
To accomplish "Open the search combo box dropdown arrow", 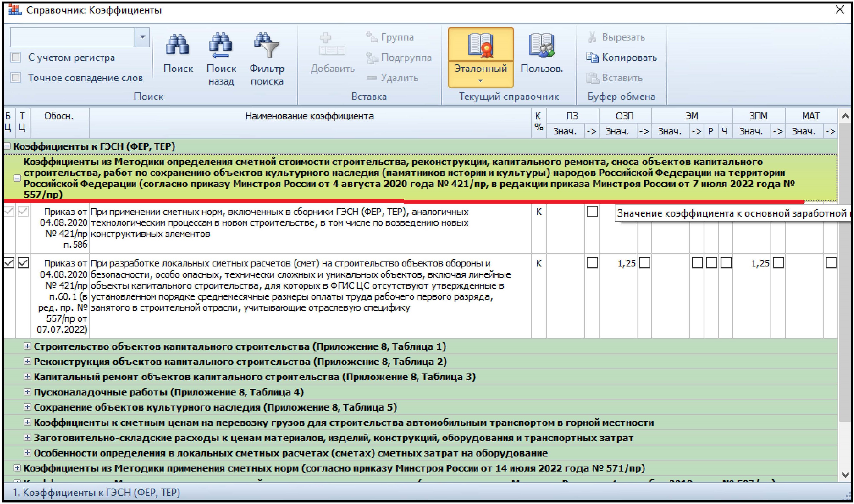I will [142, 37].
